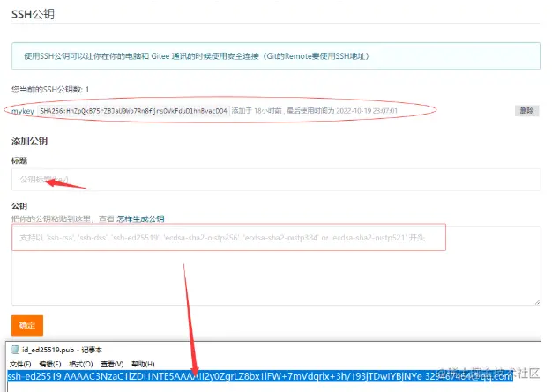Click the Gitee SSH info banner text

pyautogui.click(x=197, y=56)
